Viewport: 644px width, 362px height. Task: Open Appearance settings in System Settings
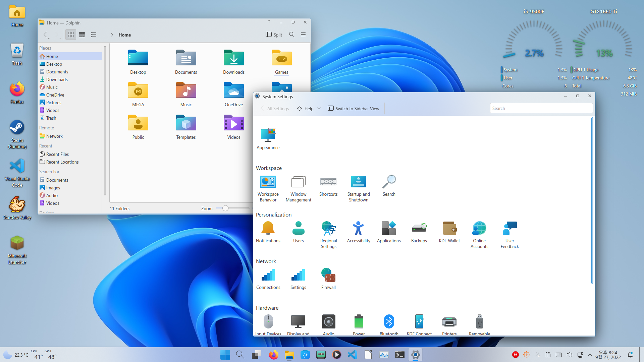(x=268, y=138)
